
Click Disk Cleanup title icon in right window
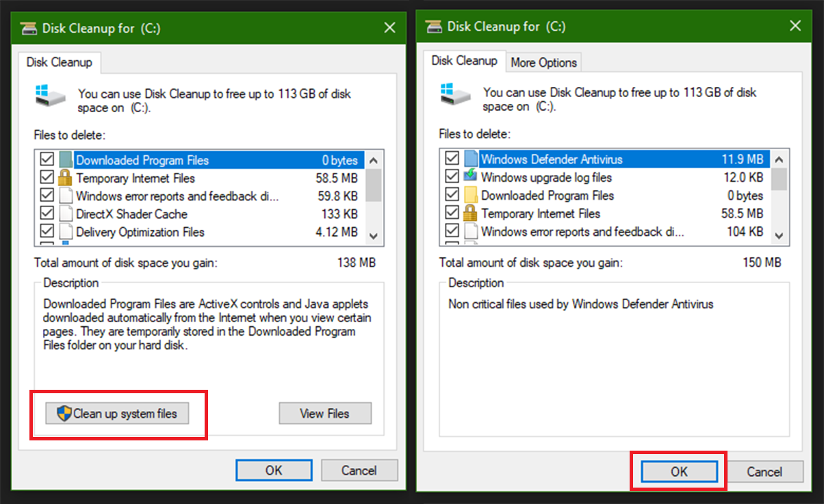tap(434, 27)
